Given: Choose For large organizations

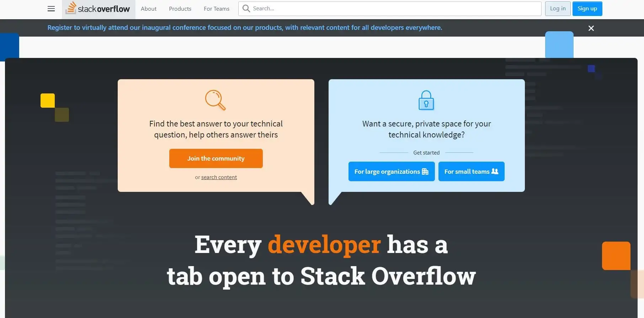Looking at the screenshot, I should pyautogui.click(x=392, y=172).
